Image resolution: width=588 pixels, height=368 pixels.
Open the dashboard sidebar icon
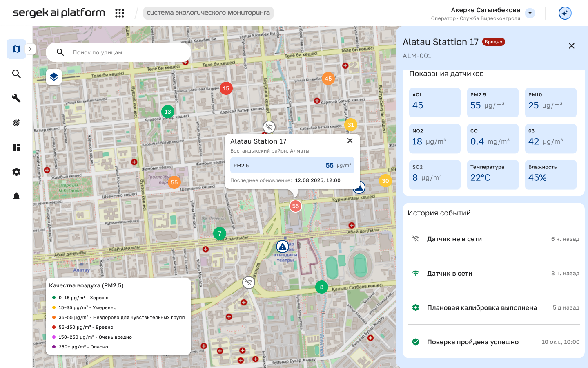coord(16,147)
